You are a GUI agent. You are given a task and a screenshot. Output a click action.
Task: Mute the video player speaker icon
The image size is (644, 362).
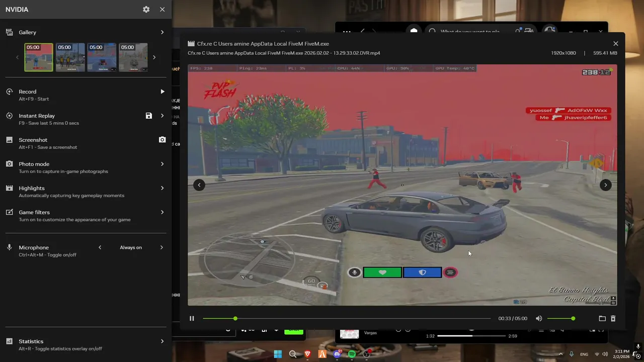tap(539, 318)
